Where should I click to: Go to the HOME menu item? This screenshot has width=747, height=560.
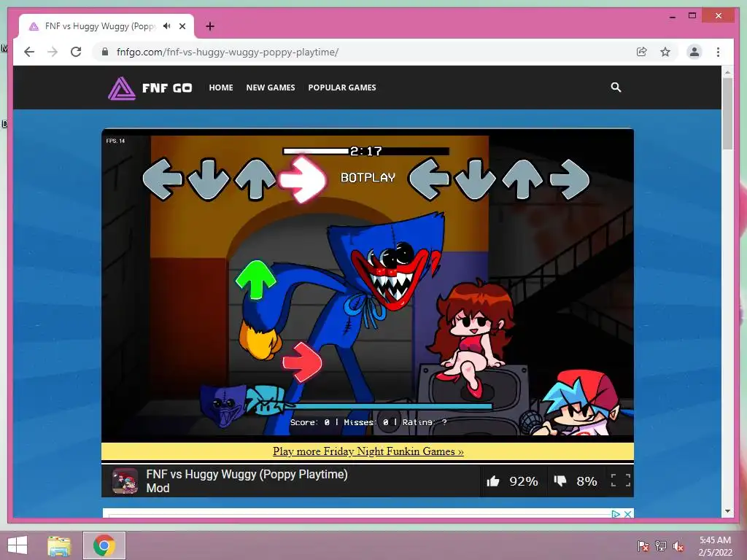221,87
